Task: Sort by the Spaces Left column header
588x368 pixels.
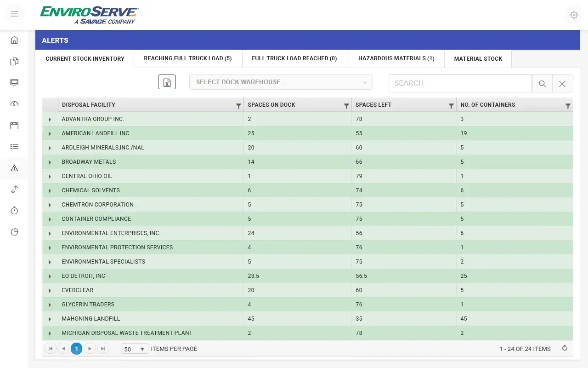Action: click(373, 105)
